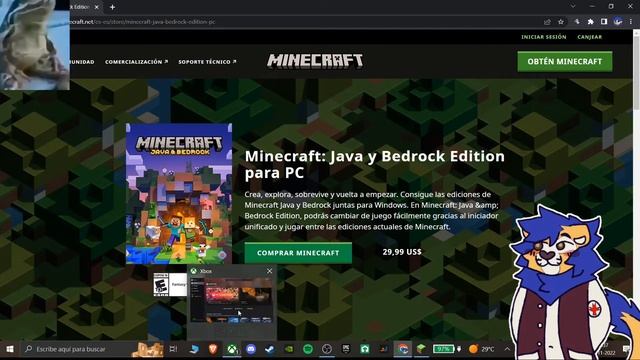
Task: Click CANJEAR link
Action: (x=589, y=37)
